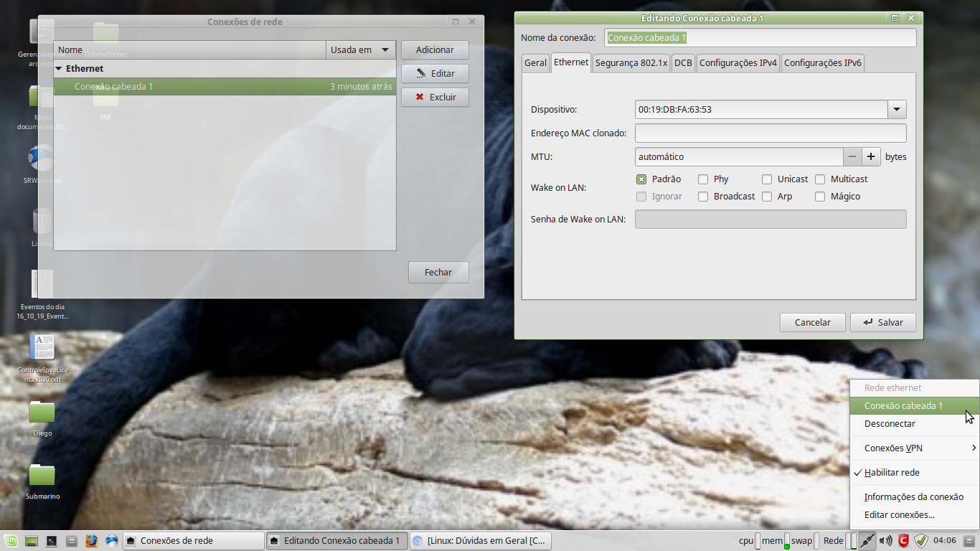
Task: Choose Desconectar in the network menu
Action: (x=914, y=424)
